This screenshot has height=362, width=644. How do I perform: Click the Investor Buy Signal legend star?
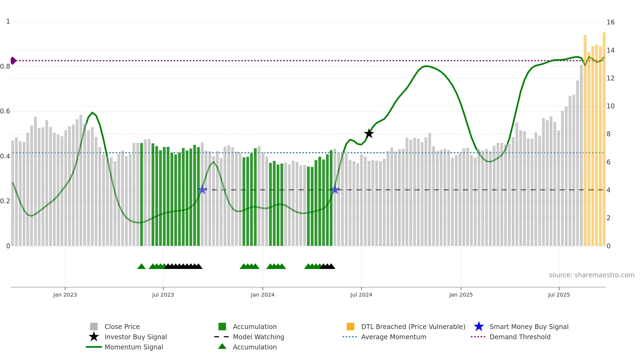click(x=94, y=337)
